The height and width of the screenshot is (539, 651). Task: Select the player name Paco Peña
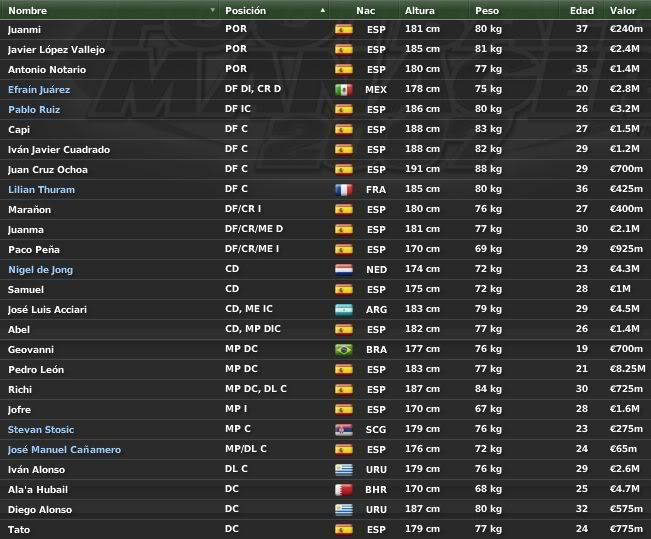tap(34, 250)
